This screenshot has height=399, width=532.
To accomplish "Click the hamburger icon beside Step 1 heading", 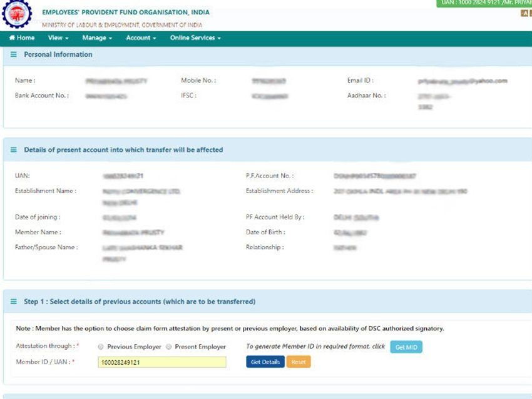I will 14,301.
